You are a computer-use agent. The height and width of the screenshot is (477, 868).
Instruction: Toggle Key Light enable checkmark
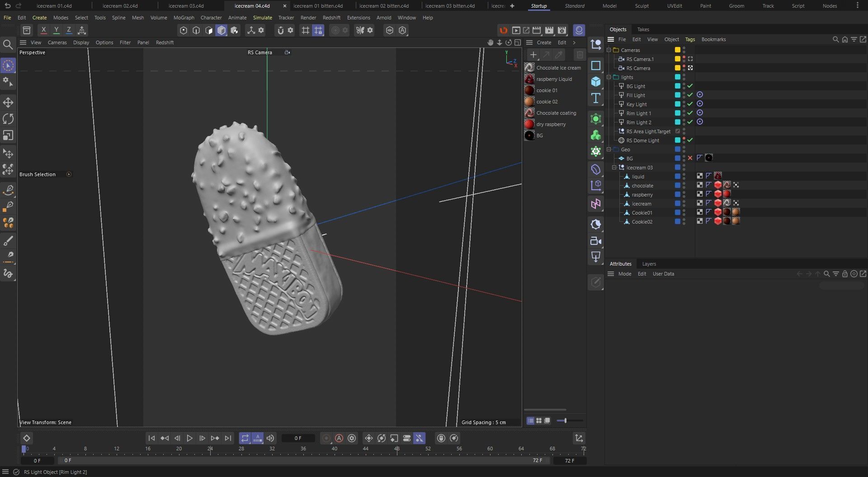coord(690,104)
